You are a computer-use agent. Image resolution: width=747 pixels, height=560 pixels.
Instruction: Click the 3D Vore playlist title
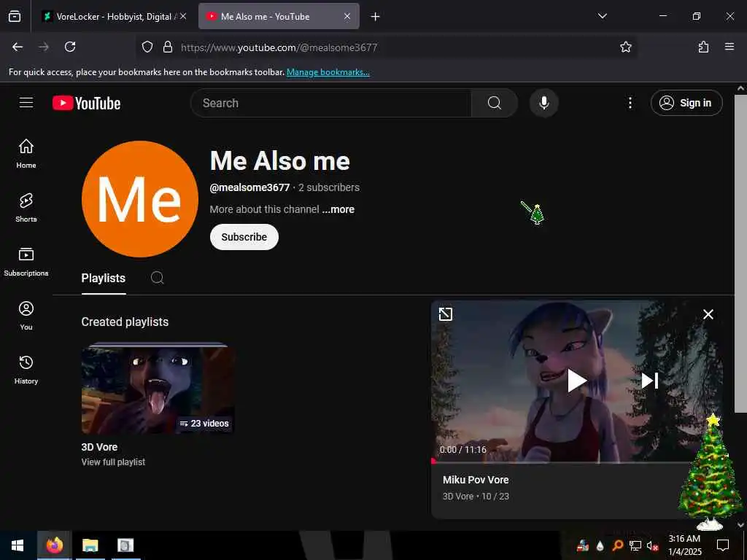tap(99, 447)
